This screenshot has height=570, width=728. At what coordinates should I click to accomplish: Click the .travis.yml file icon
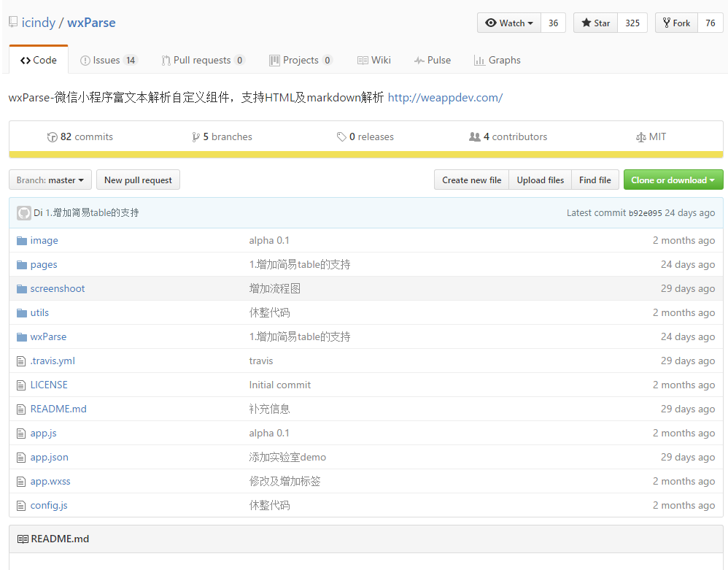[x=21, y=361]
